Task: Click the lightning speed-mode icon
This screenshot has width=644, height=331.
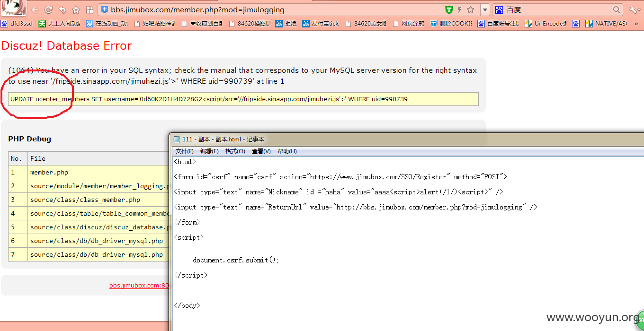Action: pos(459,9)
